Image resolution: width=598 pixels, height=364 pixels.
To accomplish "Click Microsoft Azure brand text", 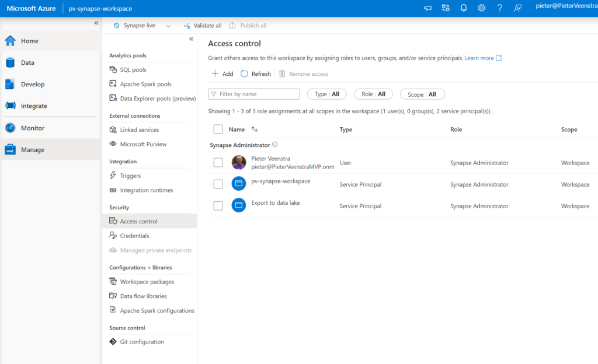I will (32, 8).
